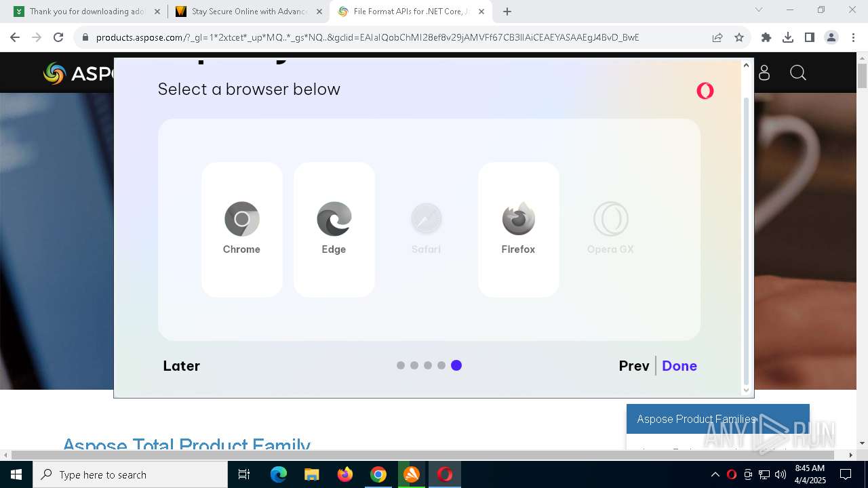Screen dimensions: 868x488
Task: Click Later to postpone import
Action: point(181,366)
